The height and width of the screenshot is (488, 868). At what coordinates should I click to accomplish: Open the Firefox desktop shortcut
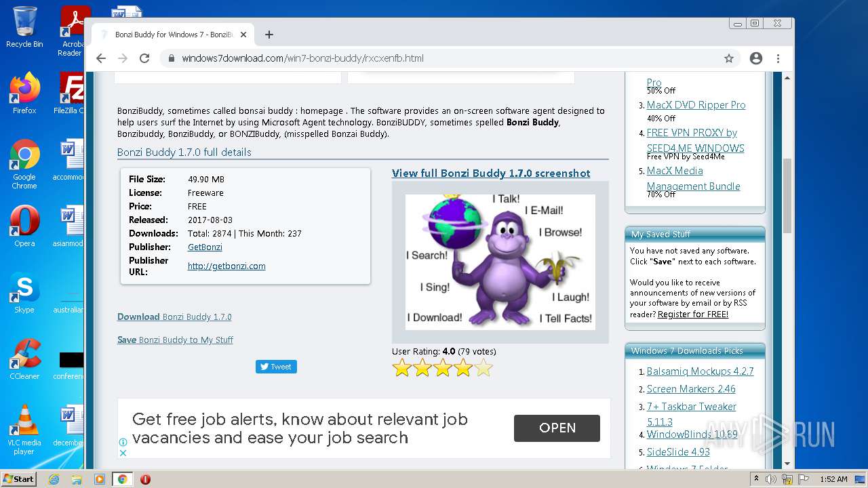(x=24, y=94)
